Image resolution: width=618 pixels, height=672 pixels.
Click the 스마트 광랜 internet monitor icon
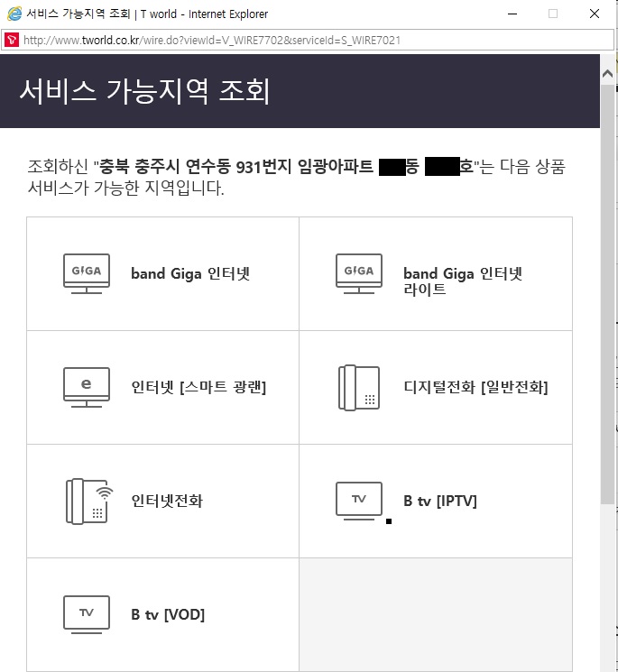[x=87, y=387]
